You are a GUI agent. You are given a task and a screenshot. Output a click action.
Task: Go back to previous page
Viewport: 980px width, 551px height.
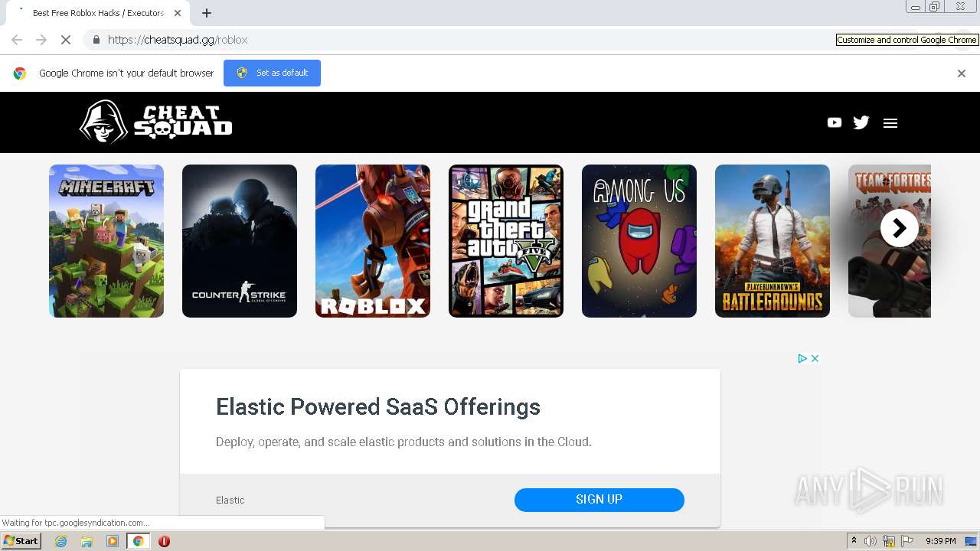(17, 40)
